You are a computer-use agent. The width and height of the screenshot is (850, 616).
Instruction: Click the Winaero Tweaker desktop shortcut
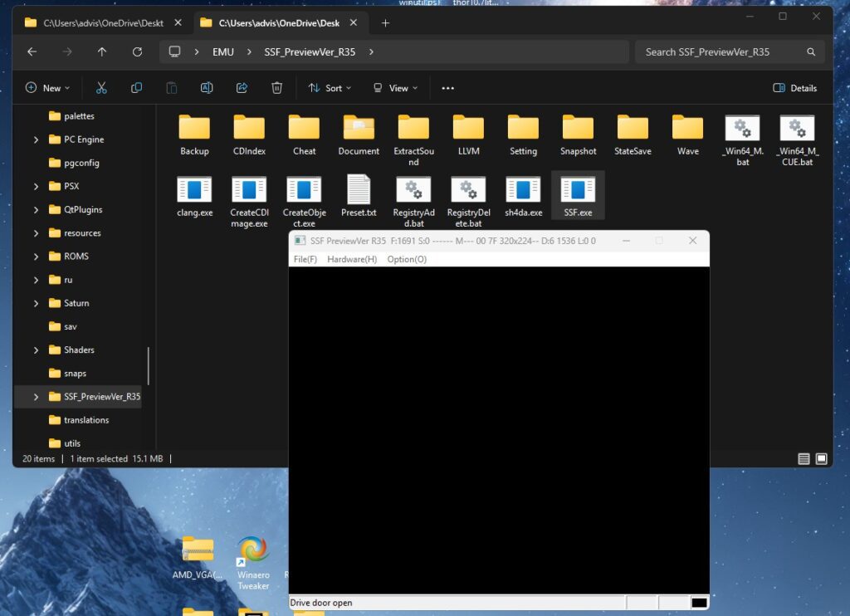coord(252,563)
